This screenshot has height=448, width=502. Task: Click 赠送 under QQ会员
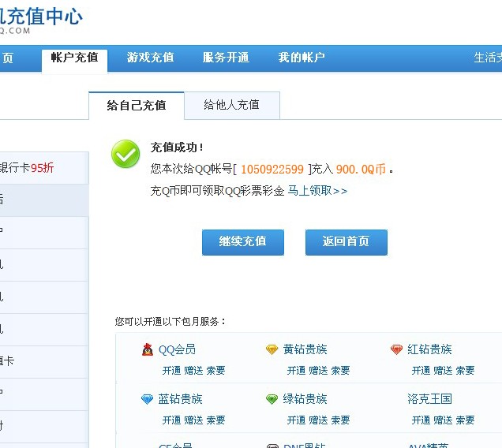193,371
